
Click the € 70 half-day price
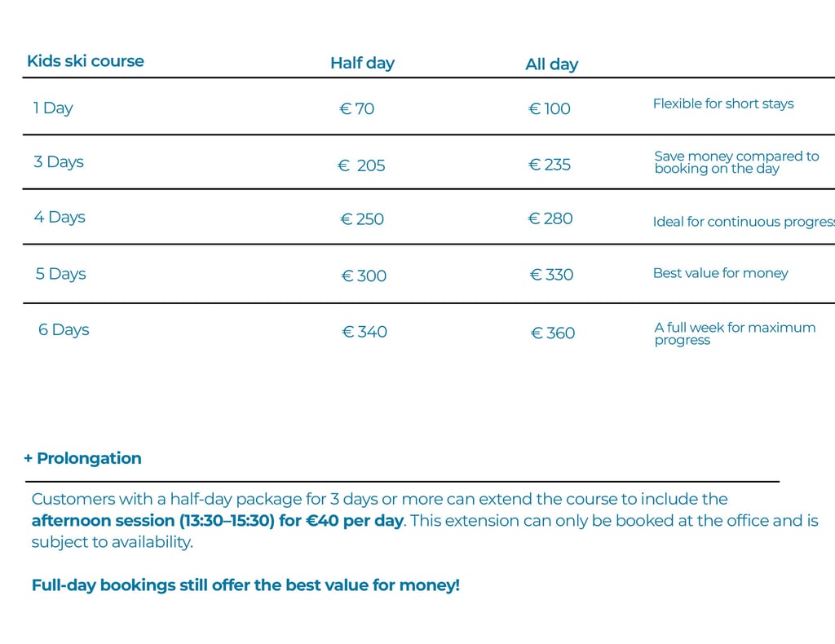(x=357, y=108)
